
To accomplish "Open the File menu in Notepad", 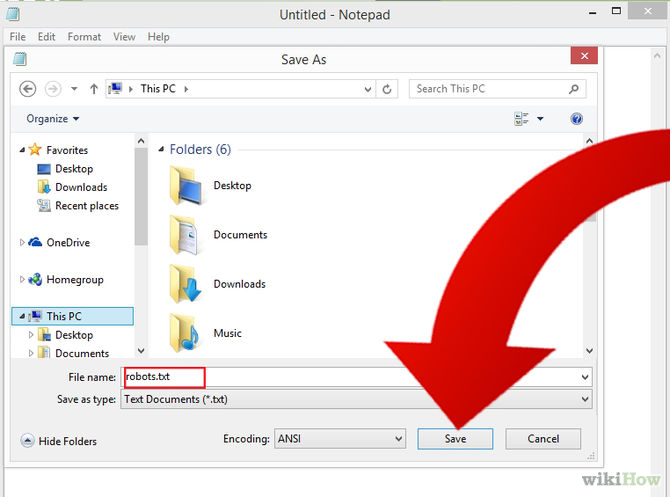I will [18, 37].
